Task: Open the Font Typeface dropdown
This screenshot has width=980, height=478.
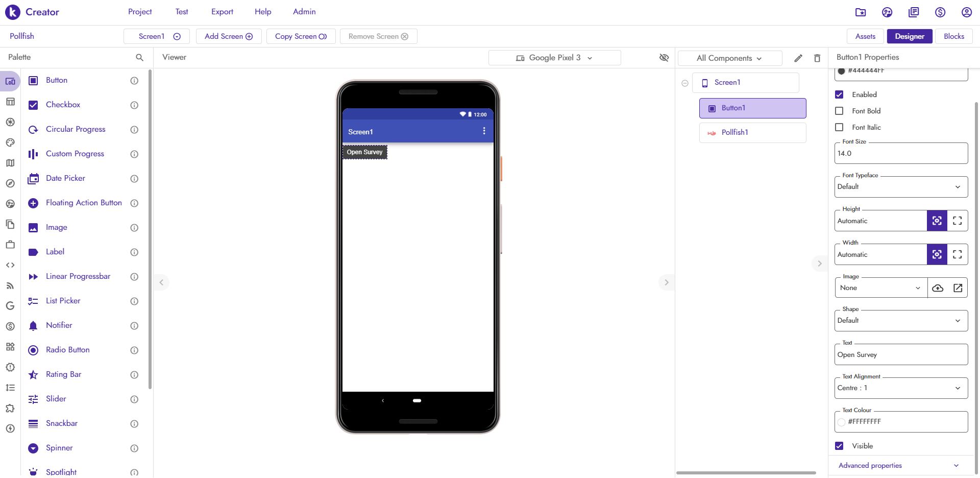Action: 901,187
